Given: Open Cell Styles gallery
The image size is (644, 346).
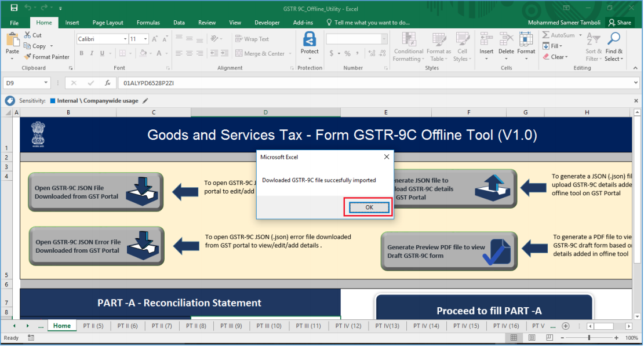Looking at the screenshot, I should pyautogui.click(x=462, y=47).
